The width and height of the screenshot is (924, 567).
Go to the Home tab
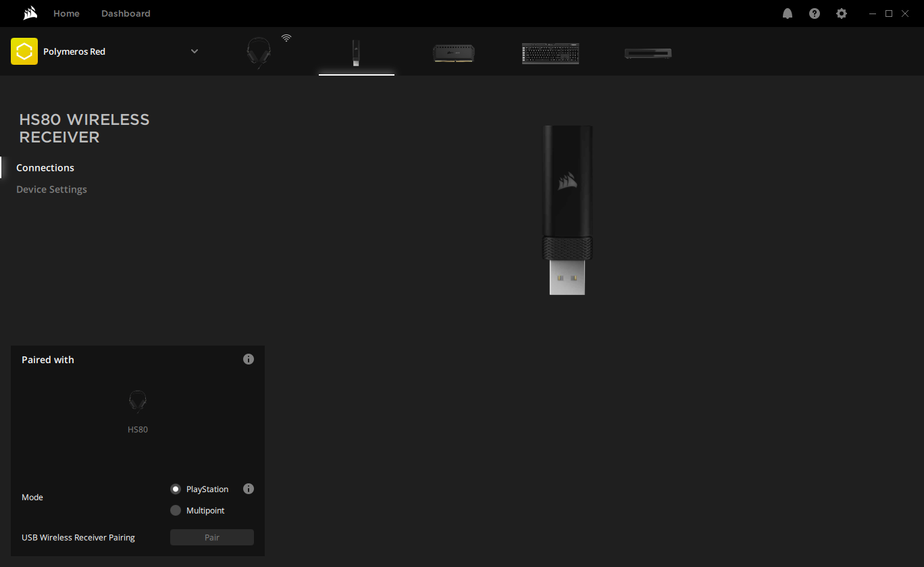[66, 13]
